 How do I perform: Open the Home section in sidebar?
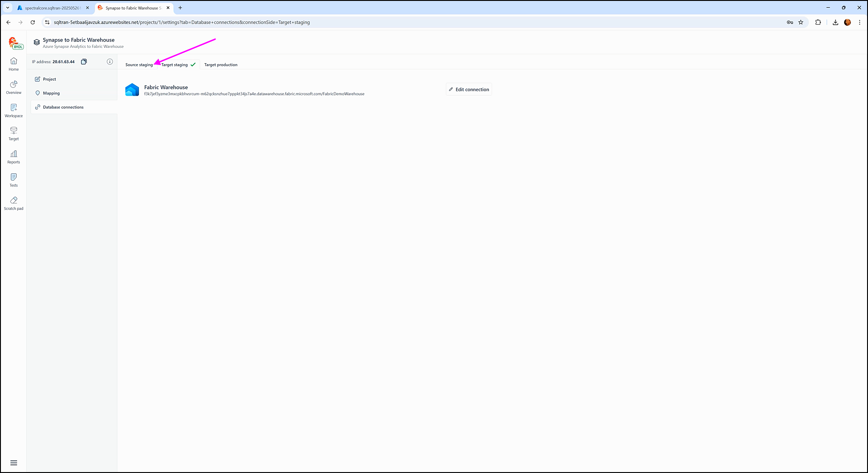point(14,64)
